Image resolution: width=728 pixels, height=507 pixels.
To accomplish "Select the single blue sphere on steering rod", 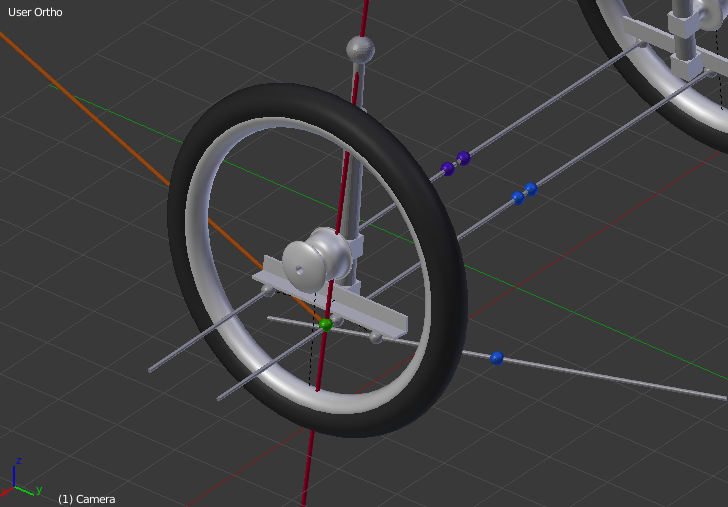I will [x=497, y=358].
